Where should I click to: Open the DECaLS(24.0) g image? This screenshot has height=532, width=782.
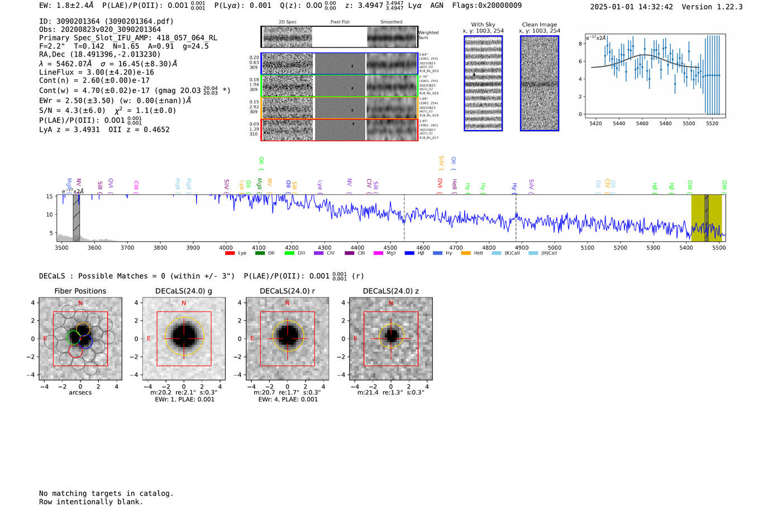[x=184, y=338]
